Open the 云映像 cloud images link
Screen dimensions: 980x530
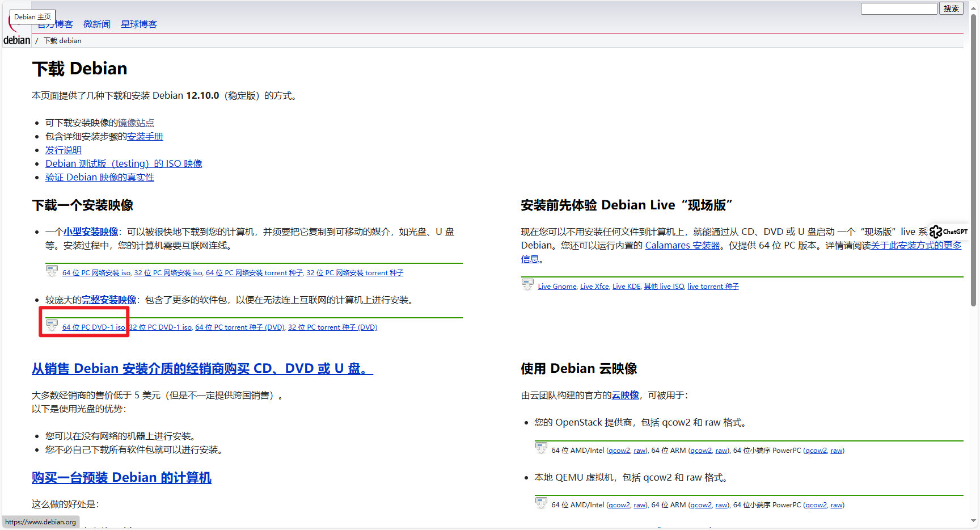point(626,395)
